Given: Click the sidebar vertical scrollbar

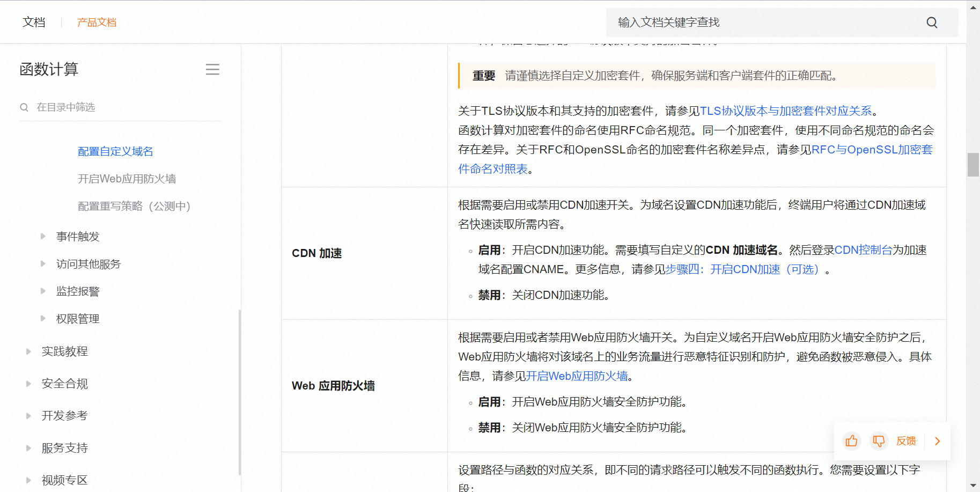Looking at the screenshot, I should 240,392.
